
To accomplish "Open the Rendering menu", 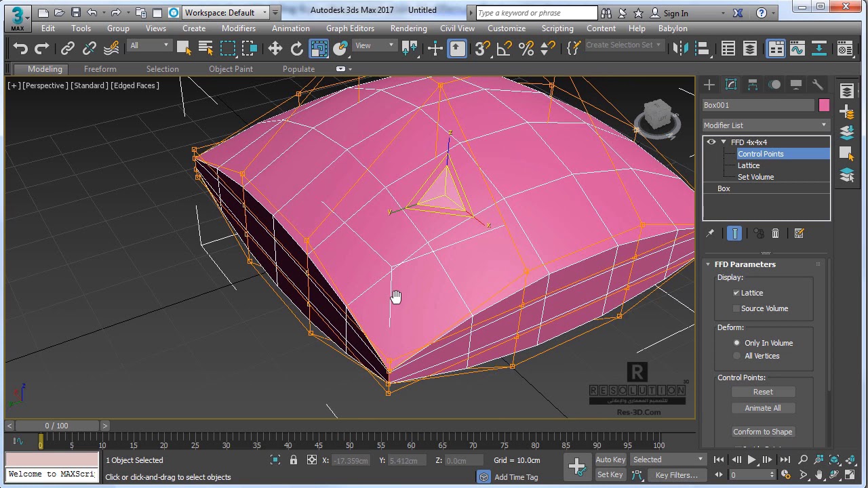I will pos(408,28).
